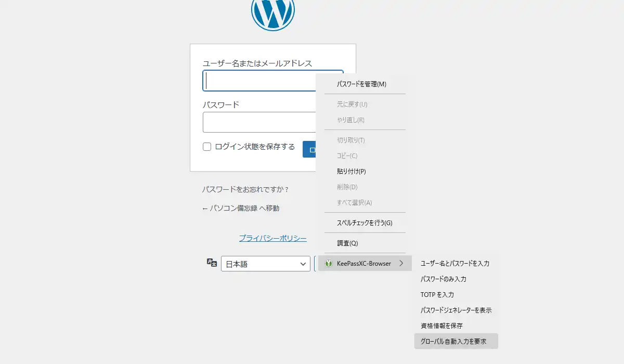Image resolution: width=624 pixels, height=364 pixels.
Task: Choose 貼り付け(P) from context menu
Action: tap(365, 172)
